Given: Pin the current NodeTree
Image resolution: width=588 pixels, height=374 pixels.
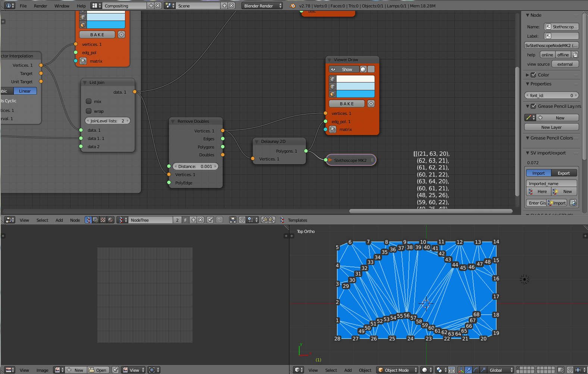Looking at the screenshot, I should pos(210,220).
